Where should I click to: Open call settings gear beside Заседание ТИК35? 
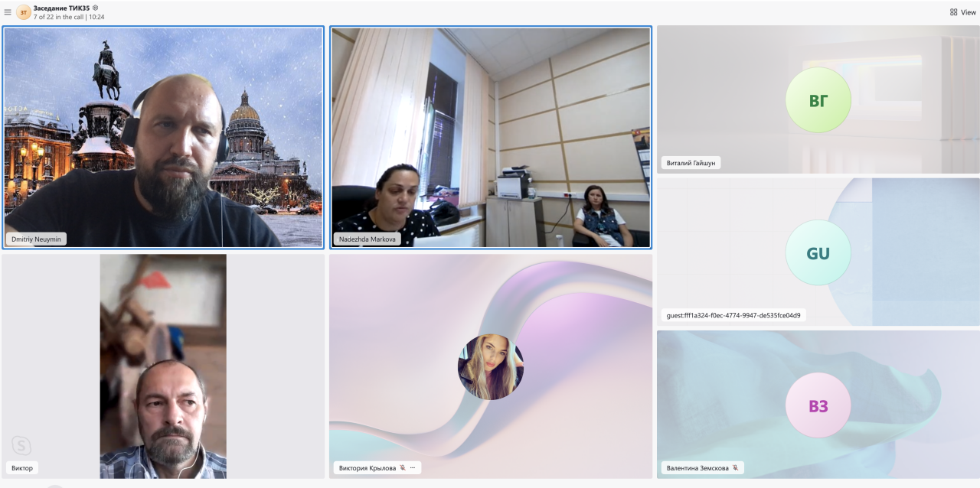click(x=96, y=8)
